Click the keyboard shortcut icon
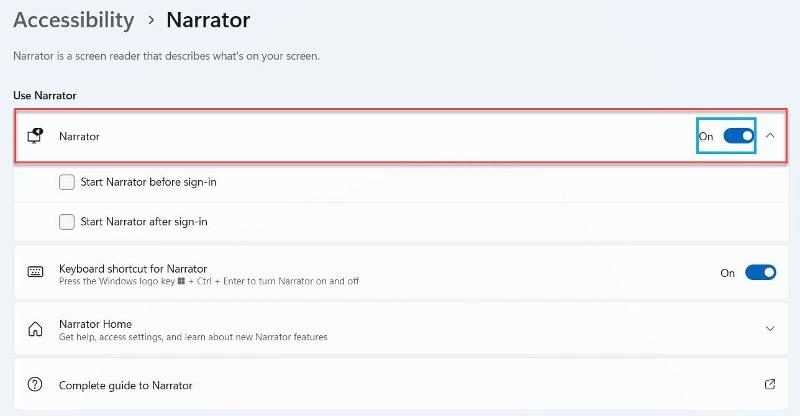 point(35,272)
